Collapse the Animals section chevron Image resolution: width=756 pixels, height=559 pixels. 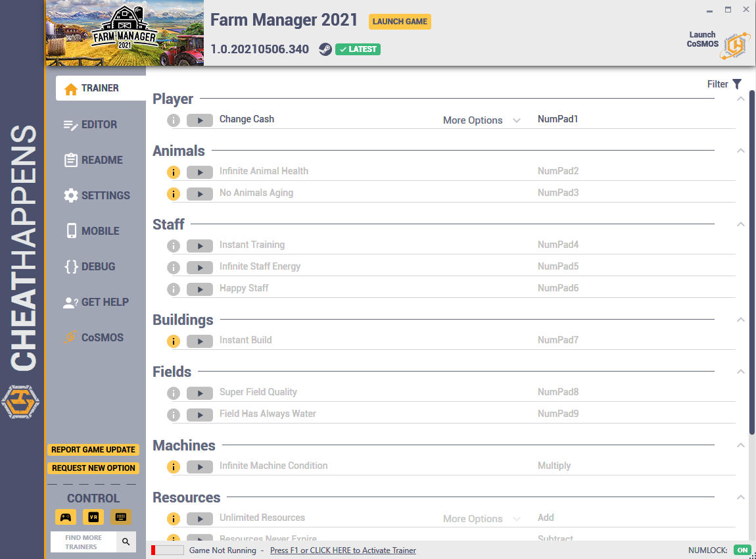pyautogui.click(x=741, y=151)
